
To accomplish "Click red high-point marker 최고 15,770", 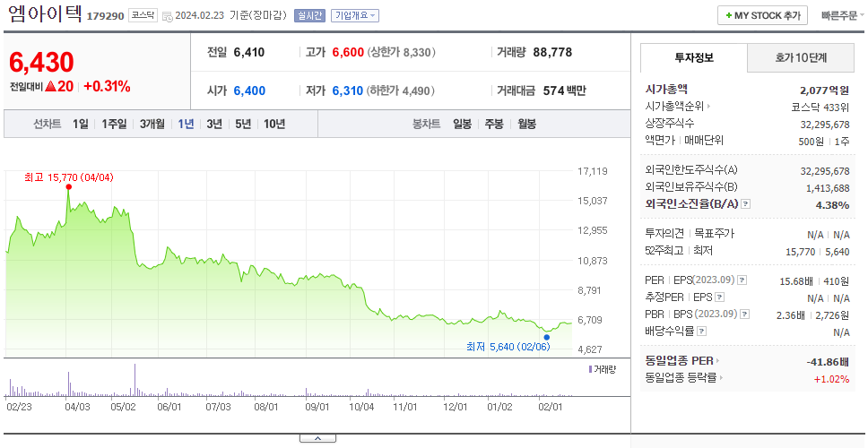I will click(69, 186).
